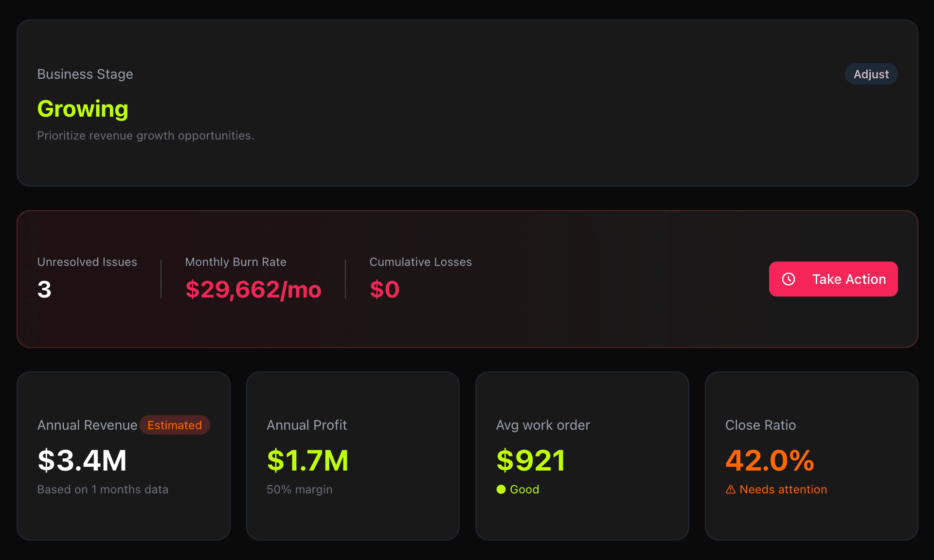Click the Estimated badge on Annual Revenue

[x=175, y=424]
